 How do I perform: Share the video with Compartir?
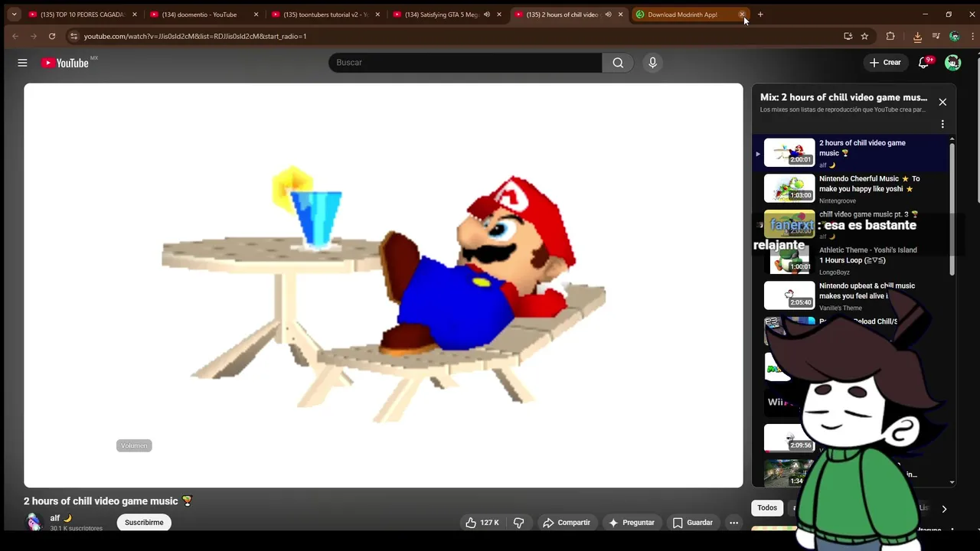tap(567, 523)
